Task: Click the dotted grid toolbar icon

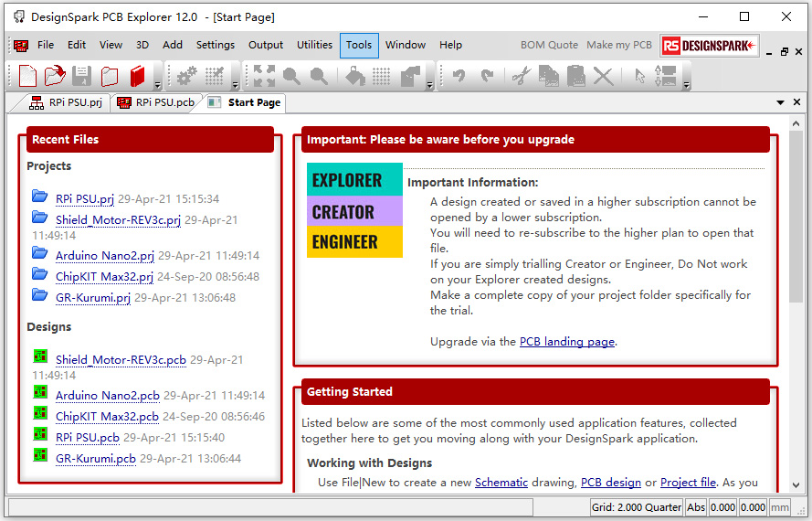Action: pyautogui.click(x=382, y=76)
